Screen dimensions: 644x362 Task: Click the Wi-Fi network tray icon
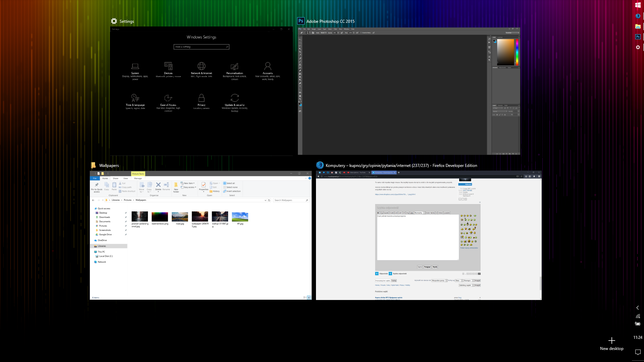[638, 316]
